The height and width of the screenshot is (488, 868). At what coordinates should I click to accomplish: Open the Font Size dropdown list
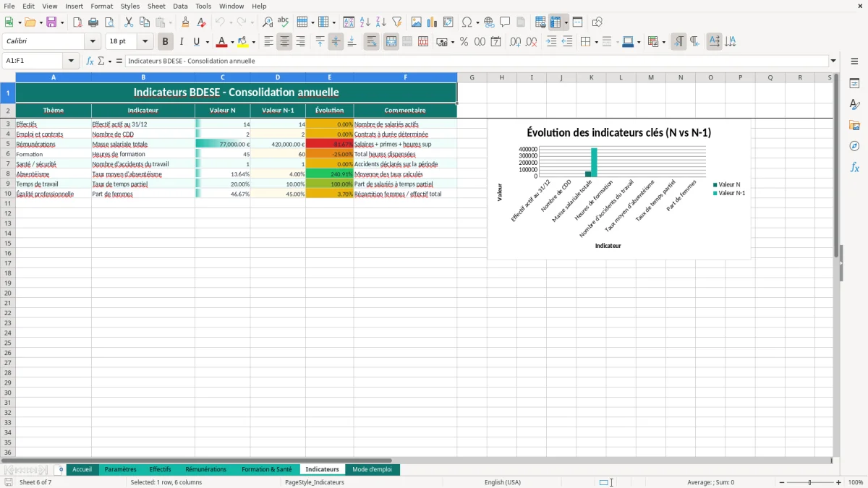145,42
